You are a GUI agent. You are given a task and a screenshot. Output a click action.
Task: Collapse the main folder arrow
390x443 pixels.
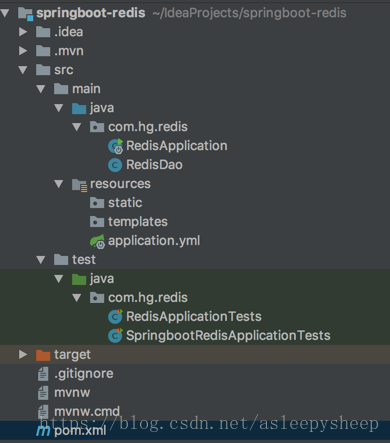click(x=41, y=89)
